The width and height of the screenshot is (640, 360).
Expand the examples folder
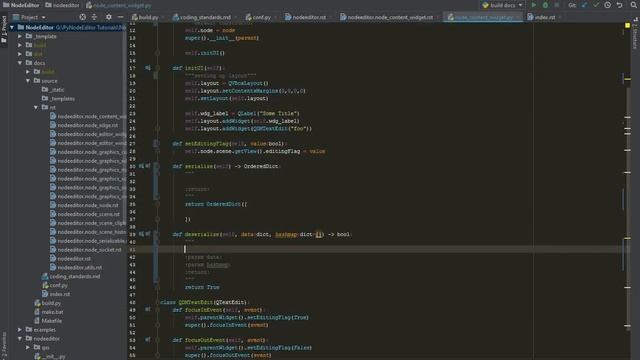coord(20,330)
